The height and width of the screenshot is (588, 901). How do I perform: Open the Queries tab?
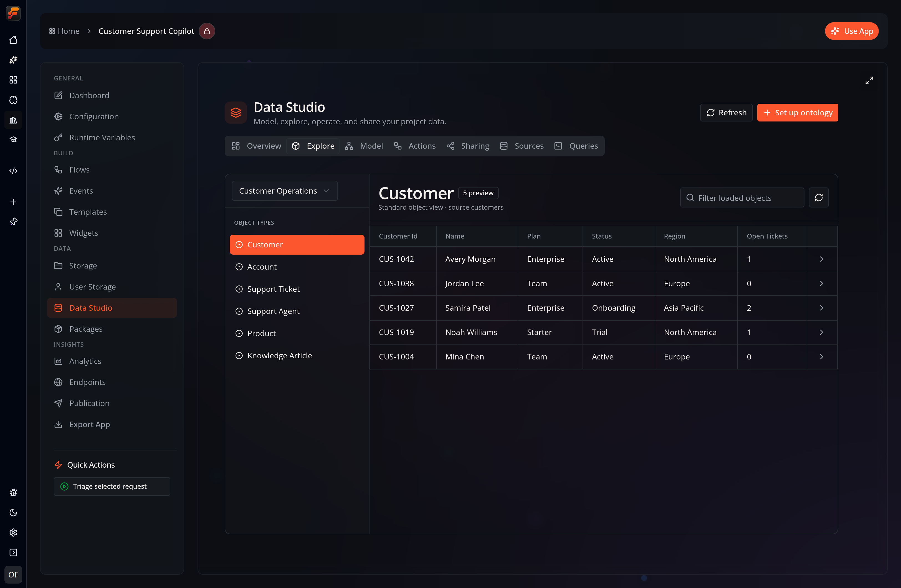click(576, 146)
